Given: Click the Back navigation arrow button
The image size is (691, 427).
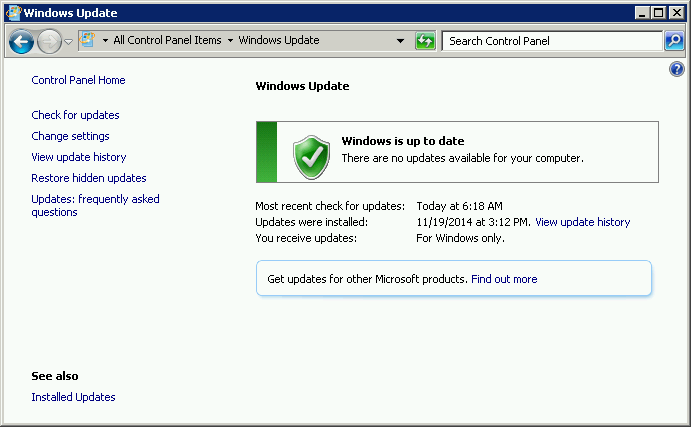Looking at the screenshot, I should click(21, 42).
